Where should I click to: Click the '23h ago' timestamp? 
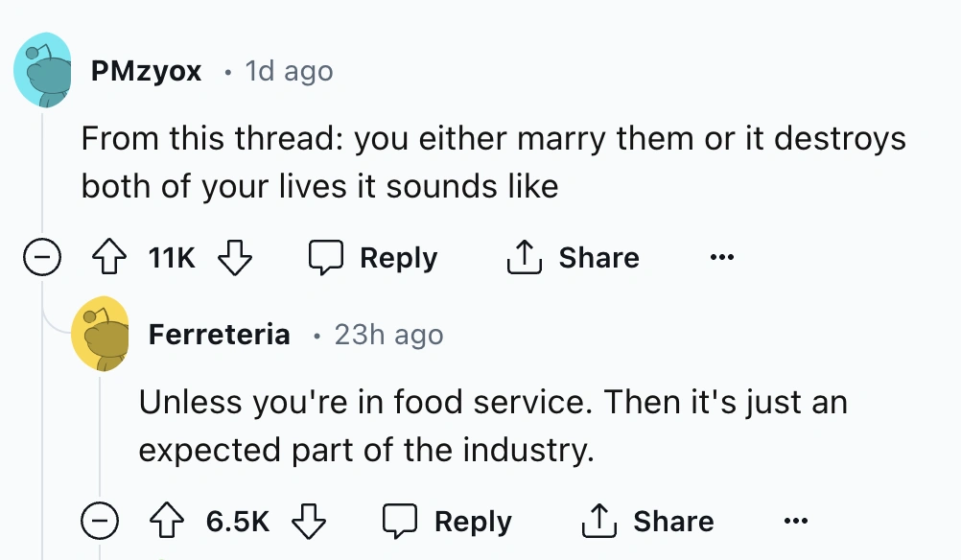click(388, 335)
